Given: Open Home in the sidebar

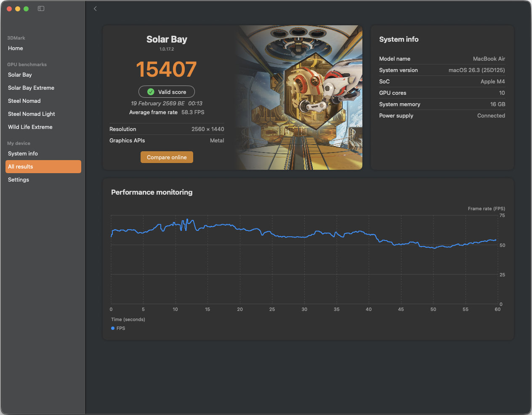Looking at the screenshot, I should (x=16, y=48).
